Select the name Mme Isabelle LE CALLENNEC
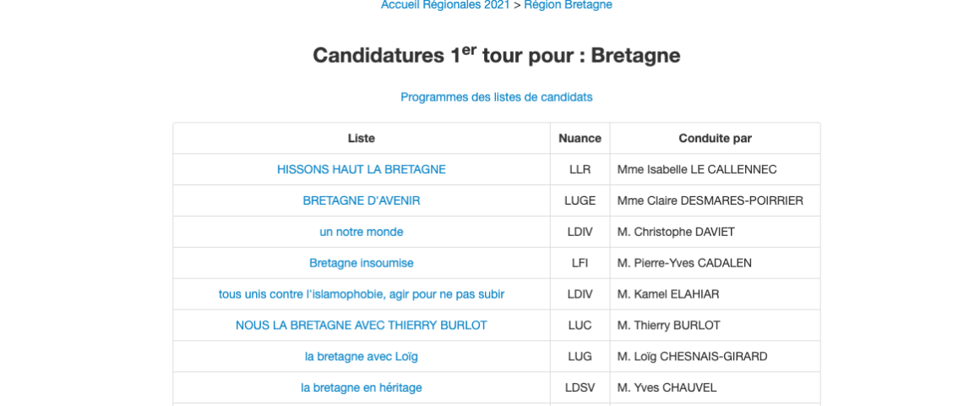This screenshot has width=980, height=406. 696,169
